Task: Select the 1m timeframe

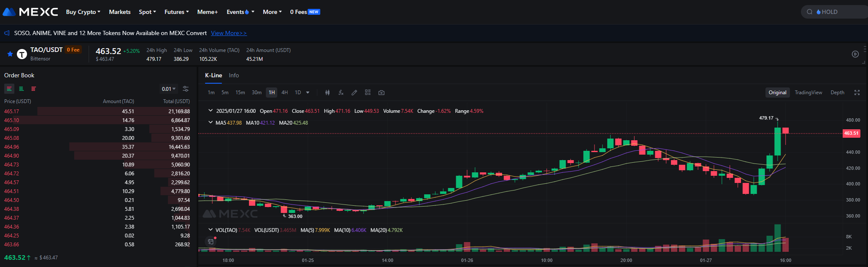Action: 211,93
